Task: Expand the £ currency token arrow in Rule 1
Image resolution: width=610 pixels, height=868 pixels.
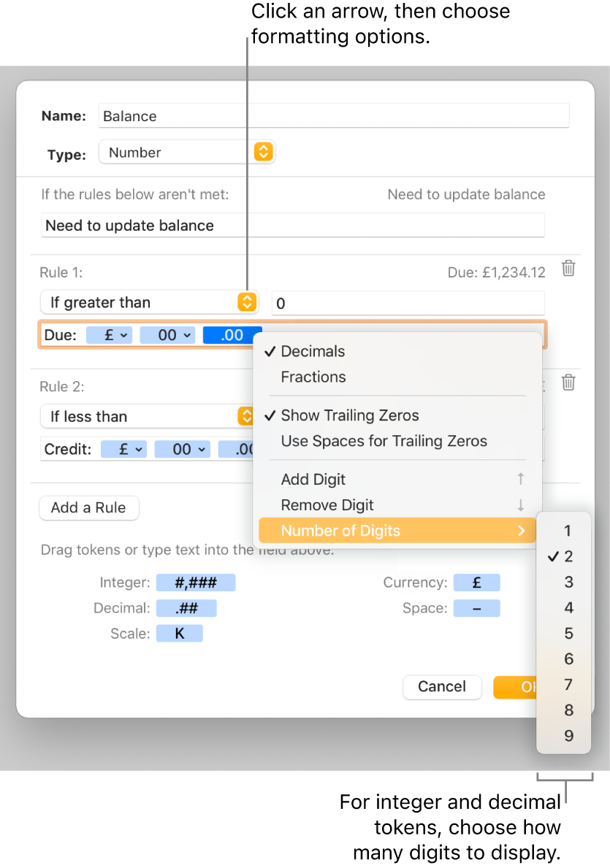Action: point(124,335)
